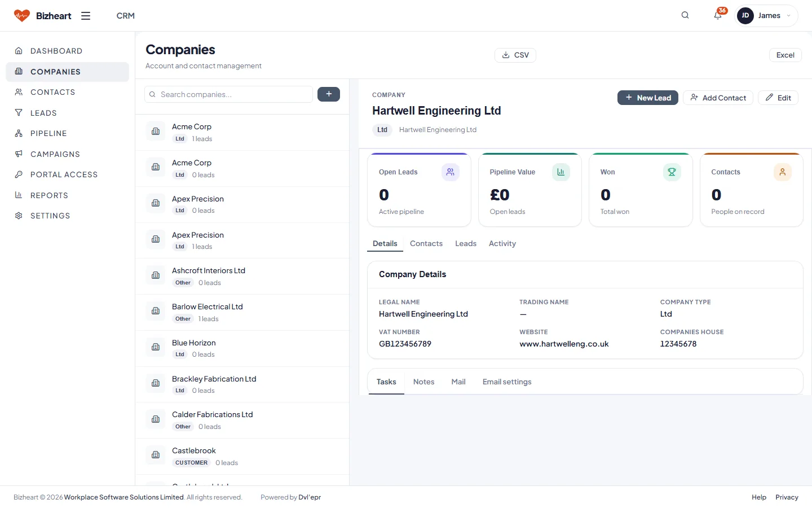The image size is (812, 508).
Task: Export companies as CSV
Action: click(515, 55)
